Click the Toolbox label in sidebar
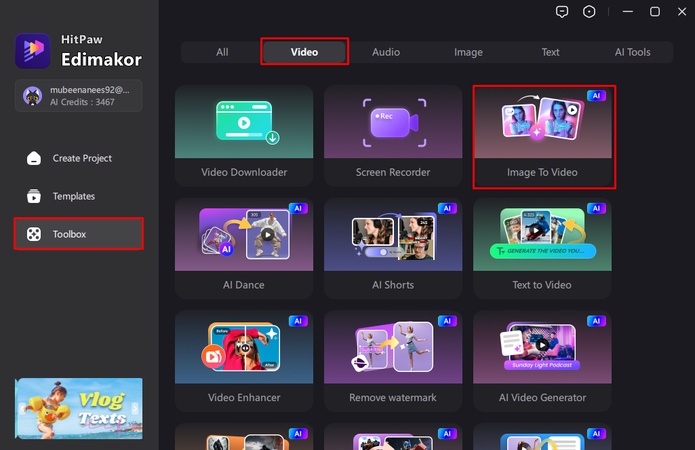695x450 pixels. [x=69, y=234]
